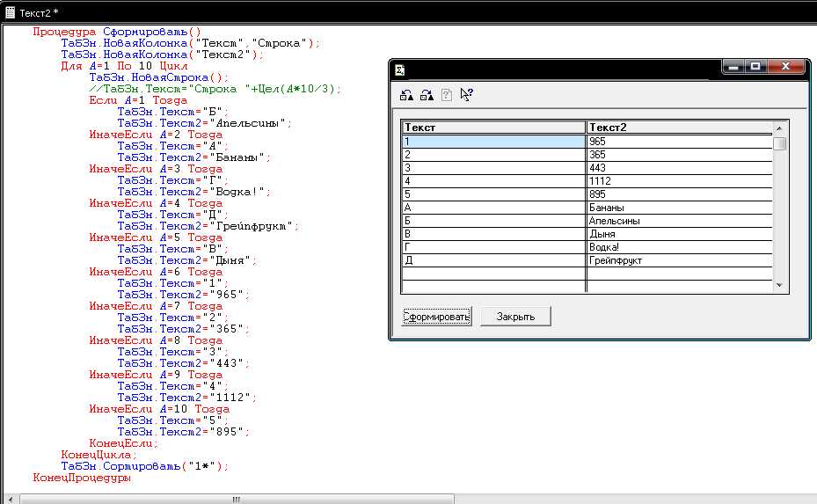Click code line "ИначеЕсли А=5 Тогда"

tap(156, 238)
